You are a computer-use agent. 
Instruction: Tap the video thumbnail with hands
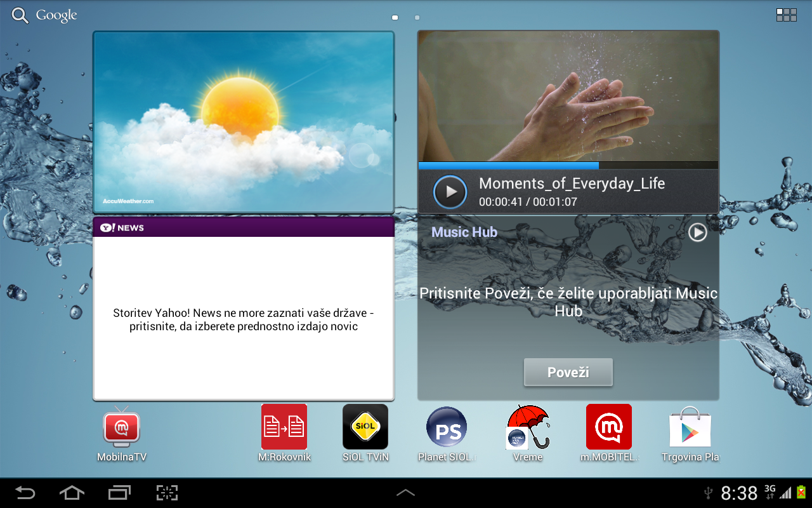[x=568, y=97]
